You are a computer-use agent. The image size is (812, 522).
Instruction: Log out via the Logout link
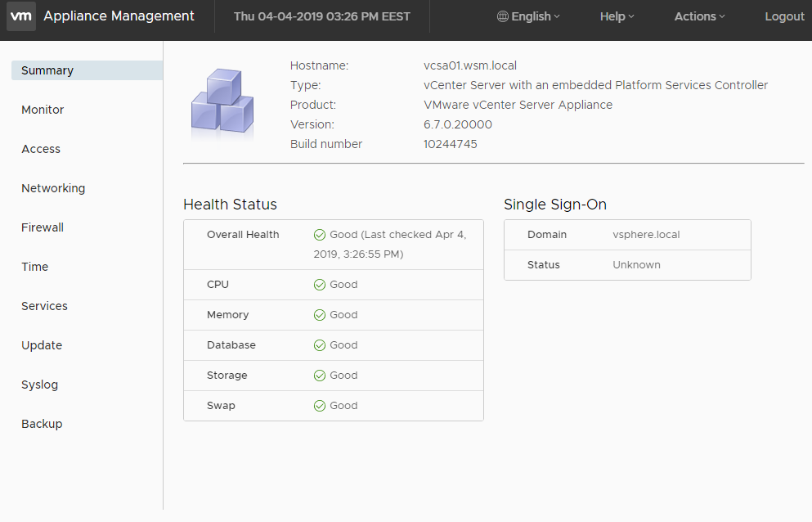point(784,16)
